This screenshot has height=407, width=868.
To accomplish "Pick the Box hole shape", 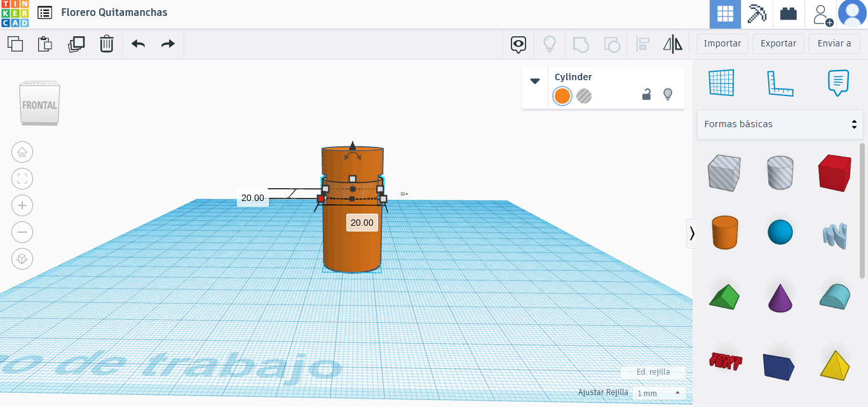I will coord(724,172).
